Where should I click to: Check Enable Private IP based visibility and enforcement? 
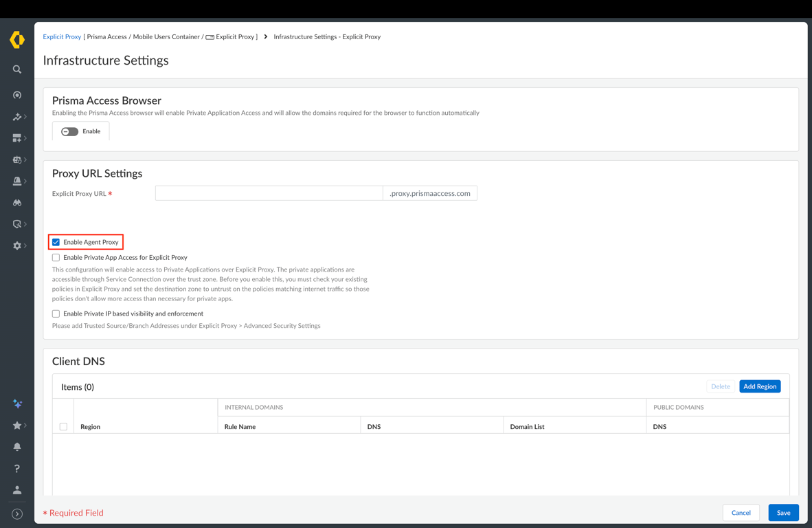click(56, 313)
